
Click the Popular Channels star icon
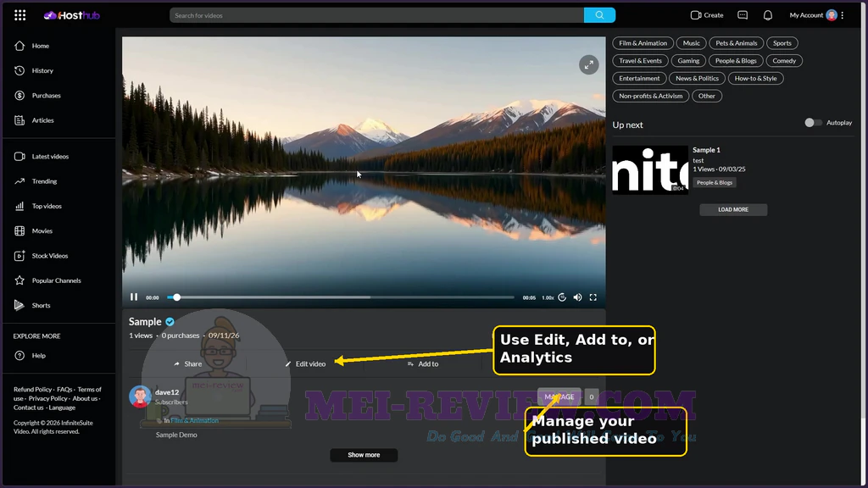click(x=19, y=280)
